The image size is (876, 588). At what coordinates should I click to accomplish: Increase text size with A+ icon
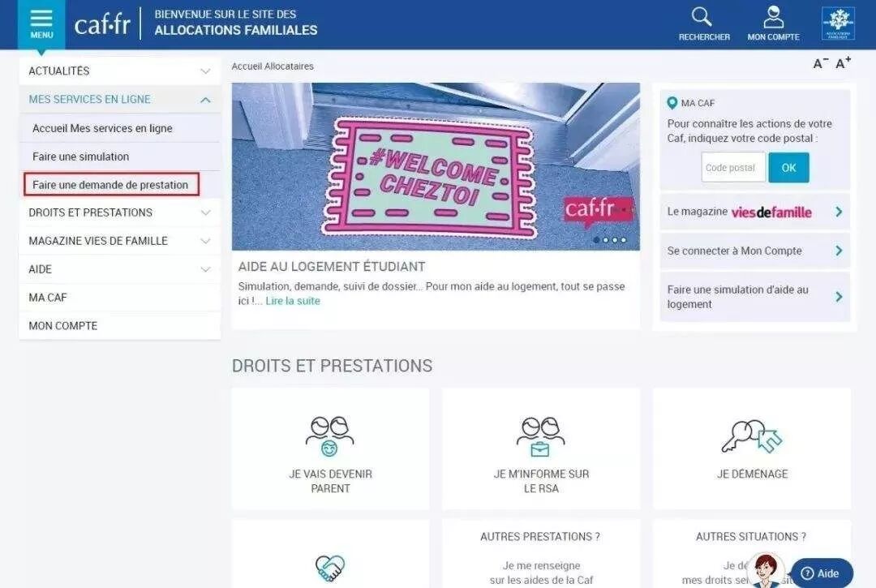pos(843,62)
